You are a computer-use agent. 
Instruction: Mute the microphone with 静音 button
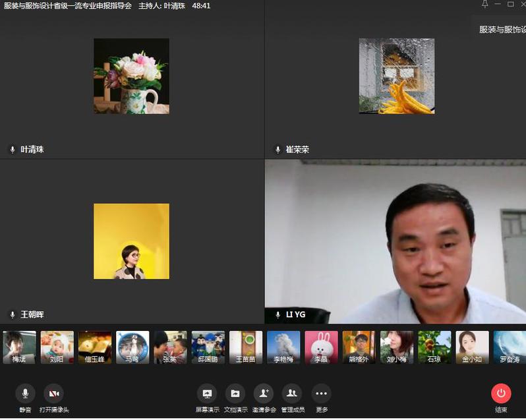pos(25,394)
